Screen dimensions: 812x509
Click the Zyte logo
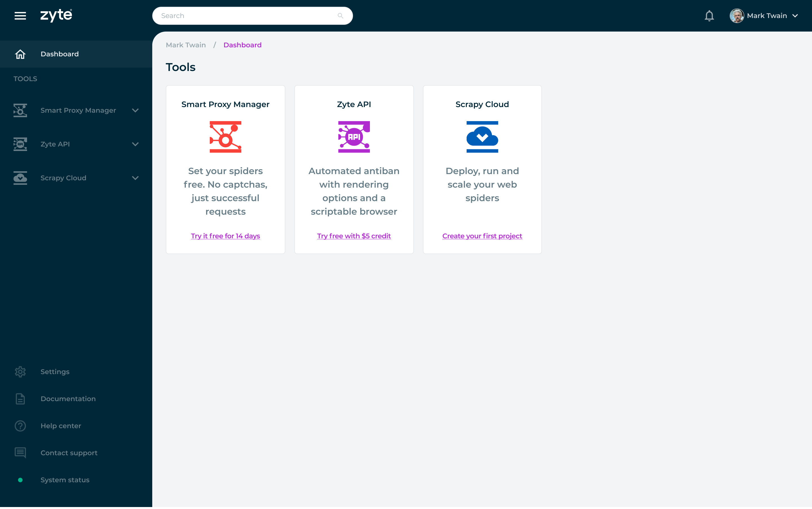[x=56, y=15]
